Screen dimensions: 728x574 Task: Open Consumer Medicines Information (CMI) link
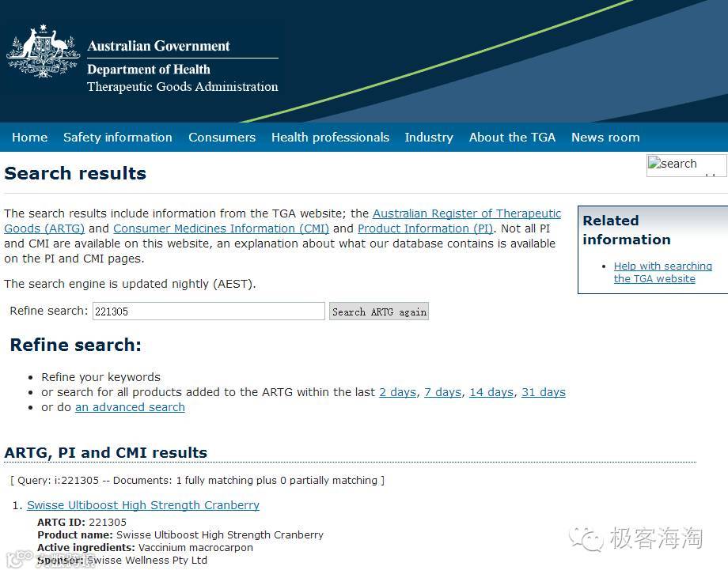(221, 228)
